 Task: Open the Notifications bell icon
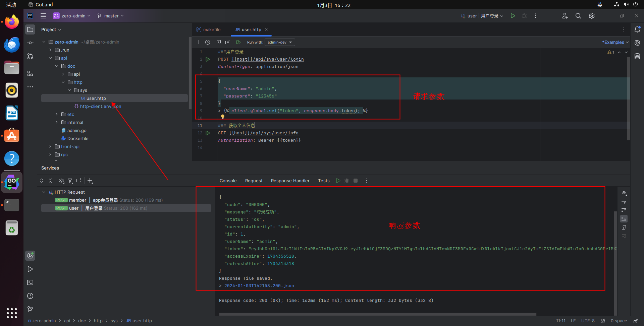[637, 29]
